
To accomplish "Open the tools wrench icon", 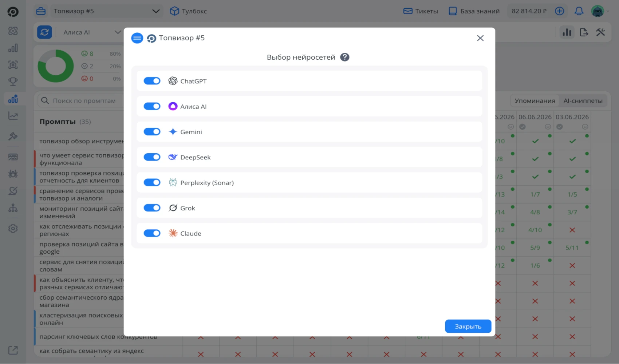I will pyautogui.click(x=600, y=32).
